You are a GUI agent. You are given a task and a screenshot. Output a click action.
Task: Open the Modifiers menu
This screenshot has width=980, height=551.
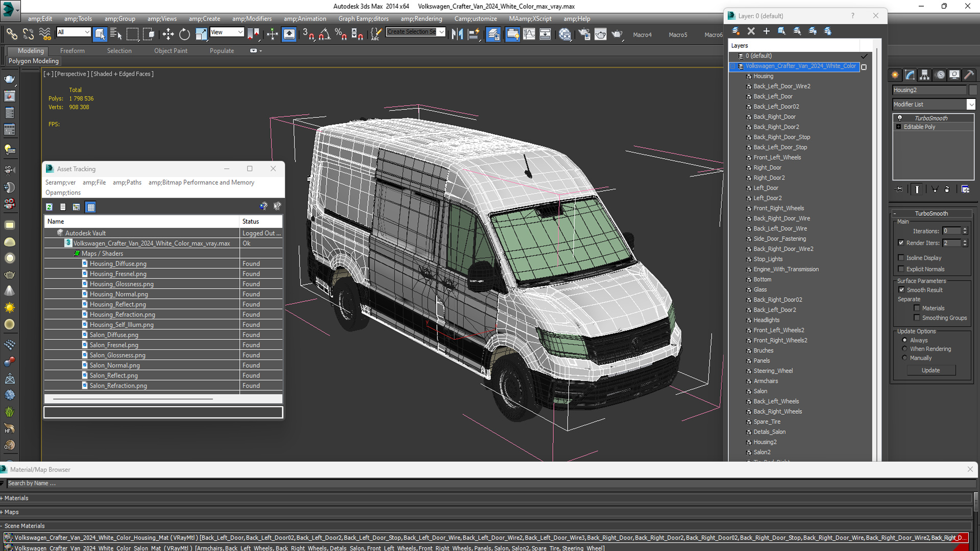(252, 19)
